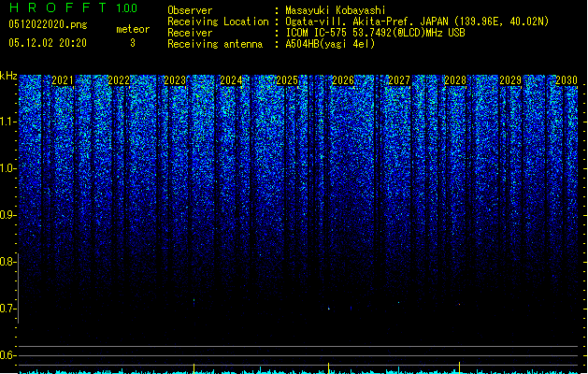Screen dimensions: 588x374
Task: Click the version number 1.0.0
Action: click(x=127, y=8)
